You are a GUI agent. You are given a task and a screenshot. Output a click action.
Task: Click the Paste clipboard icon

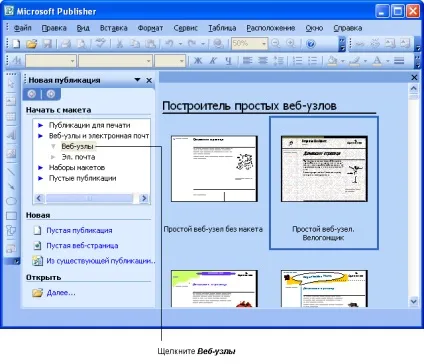(x=151, y=44)
